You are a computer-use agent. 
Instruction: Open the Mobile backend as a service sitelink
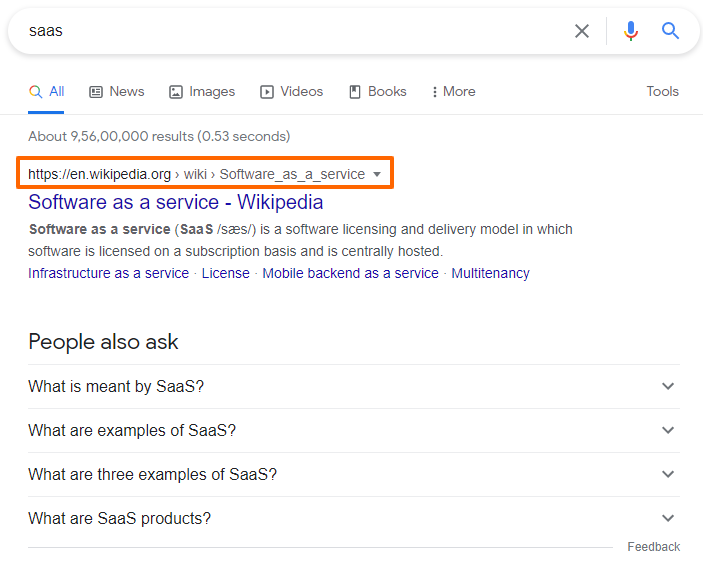click(x=350, y=273)
